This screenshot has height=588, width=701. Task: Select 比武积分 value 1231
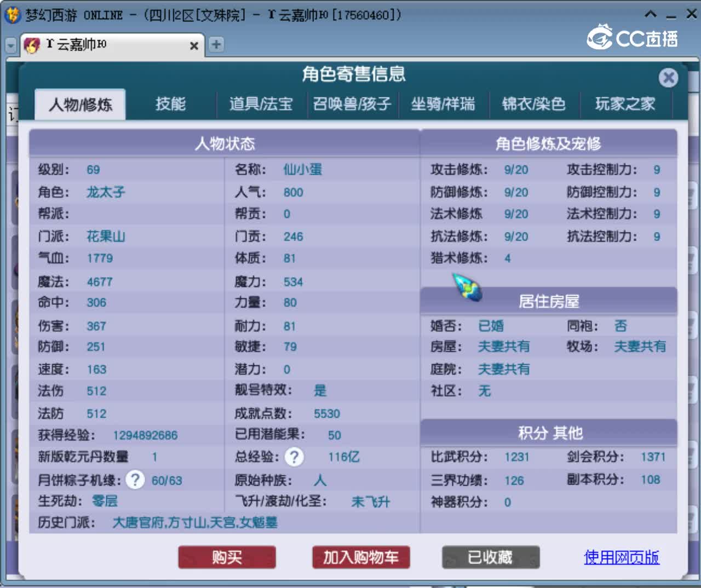(517, 457)
